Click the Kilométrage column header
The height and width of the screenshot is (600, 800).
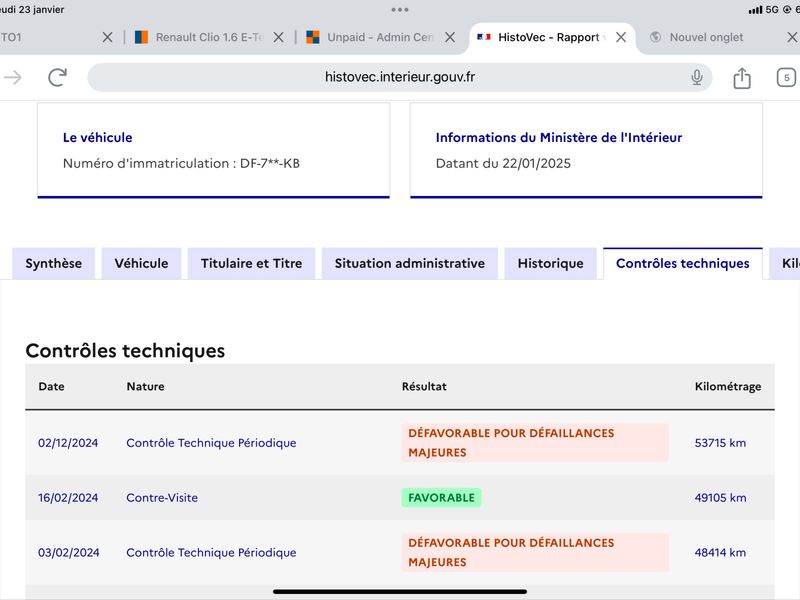click(x=728, y=386)
